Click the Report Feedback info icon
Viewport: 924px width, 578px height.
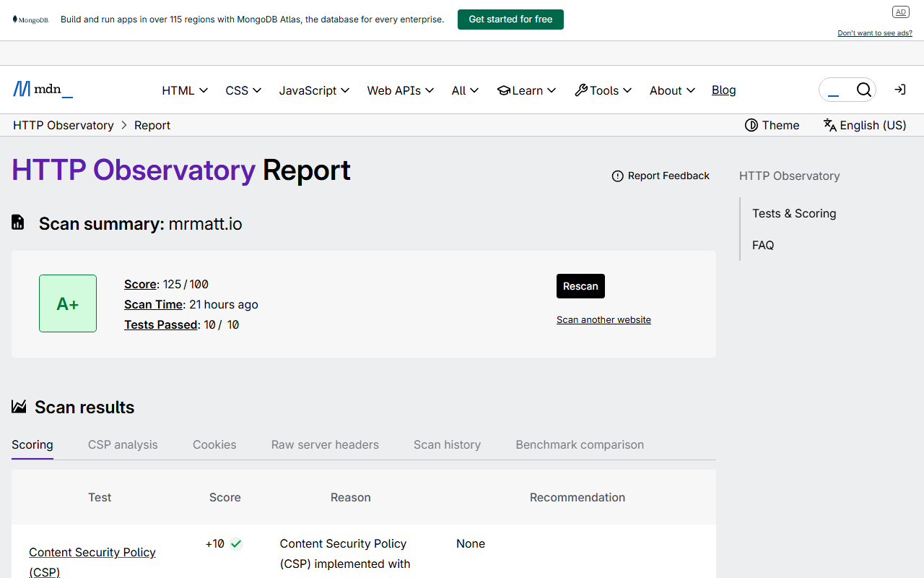(618, 176)
